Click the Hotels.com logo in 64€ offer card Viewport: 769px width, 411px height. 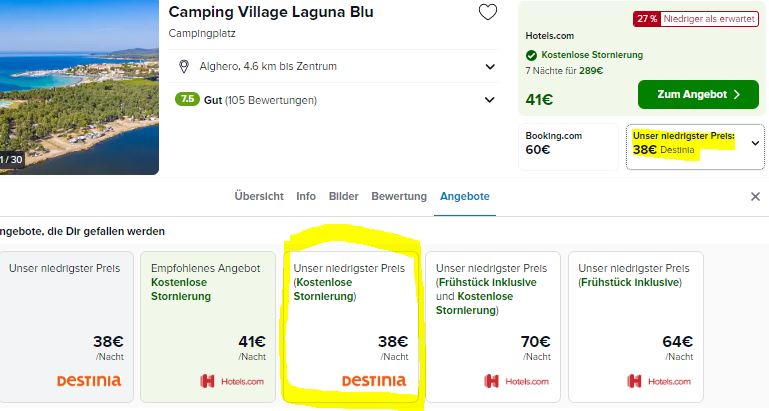tap(658, 381)
